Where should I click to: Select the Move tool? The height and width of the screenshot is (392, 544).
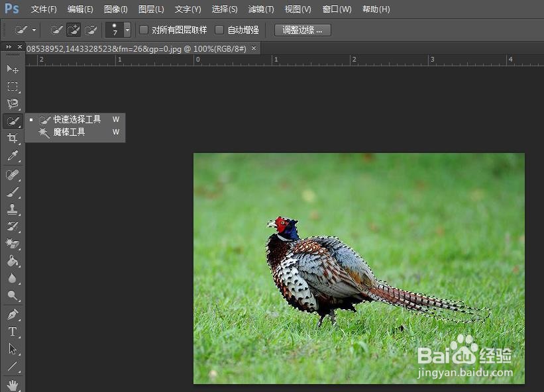(x=13, y=69)
